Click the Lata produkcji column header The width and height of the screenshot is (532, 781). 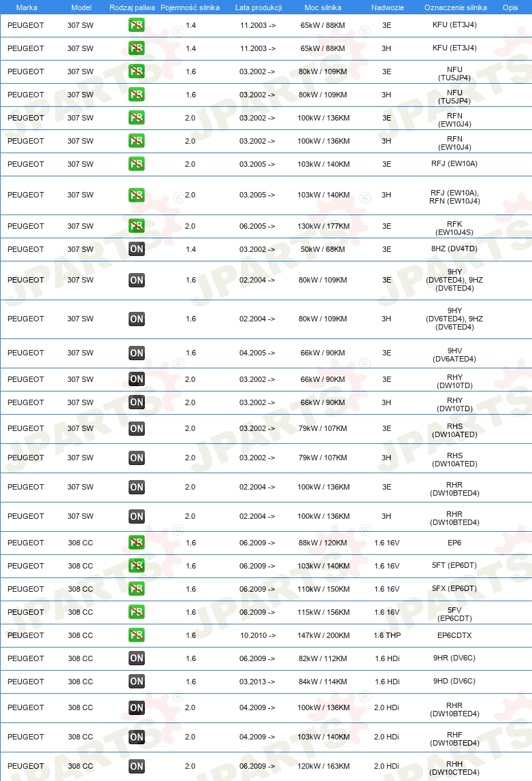pos(259,7)
